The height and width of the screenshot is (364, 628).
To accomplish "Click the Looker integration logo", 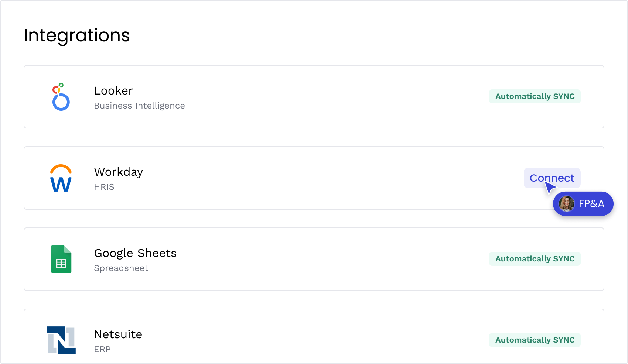I will 60,97.
